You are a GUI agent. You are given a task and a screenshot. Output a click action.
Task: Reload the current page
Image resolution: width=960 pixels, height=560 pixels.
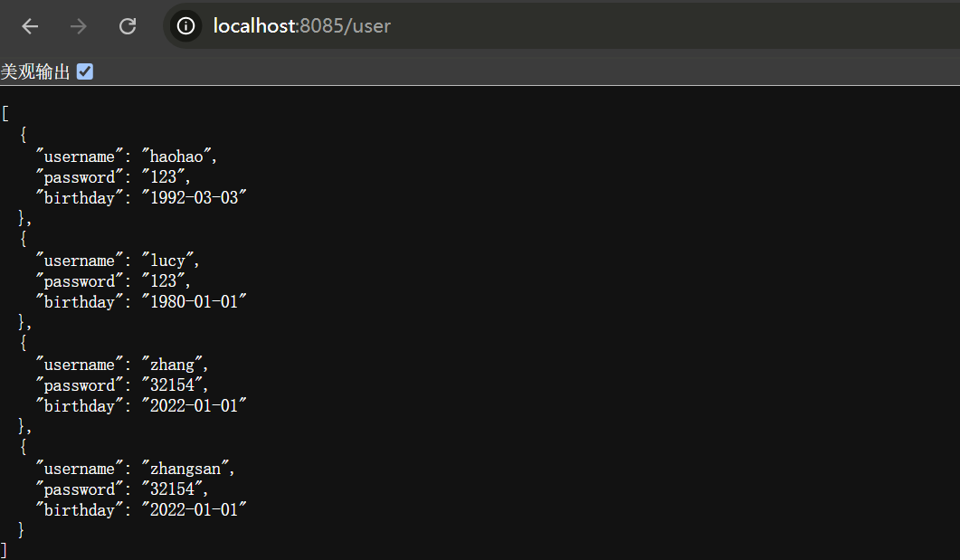pos(128,26)
